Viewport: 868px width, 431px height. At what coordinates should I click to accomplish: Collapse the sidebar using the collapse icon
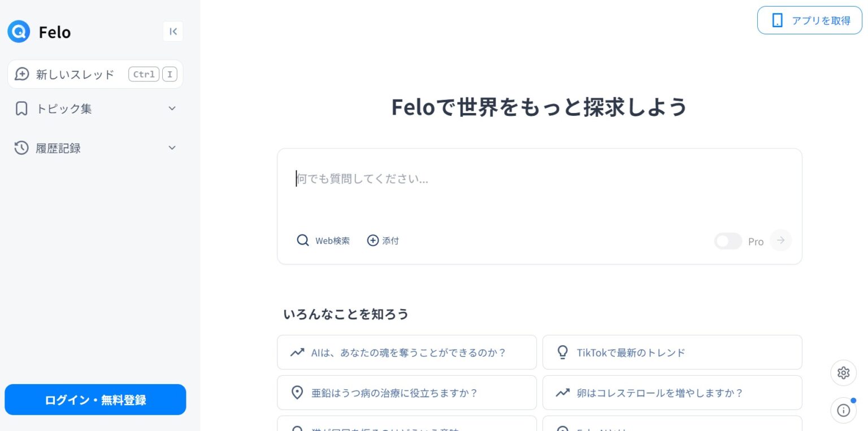click(x=173, y=32)
